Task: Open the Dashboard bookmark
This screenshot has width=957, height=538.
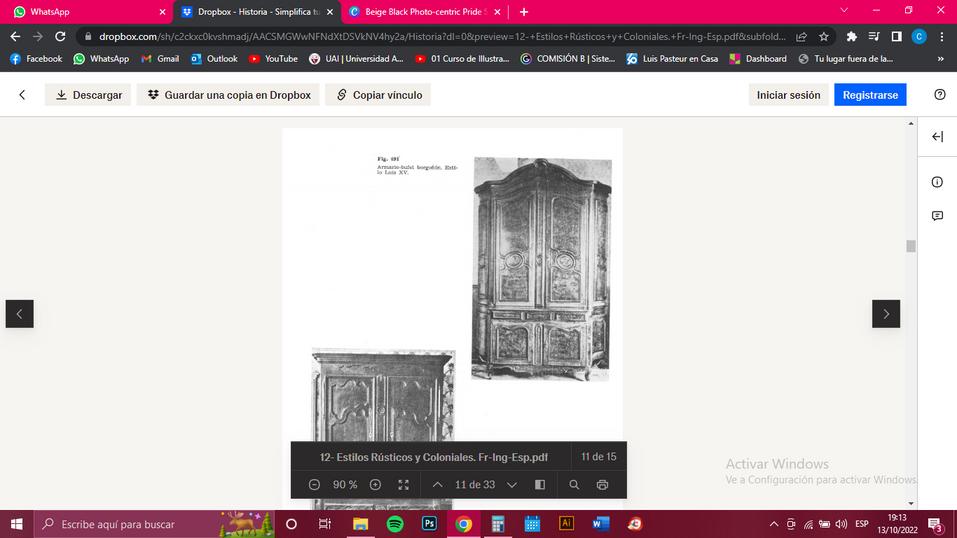Action: click(x=758, y=59)
